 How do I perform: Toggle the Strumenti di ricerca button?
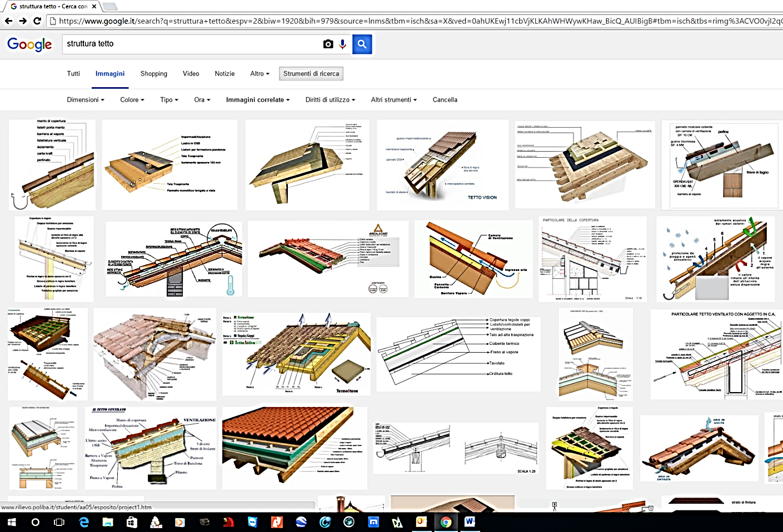(311, 73)
